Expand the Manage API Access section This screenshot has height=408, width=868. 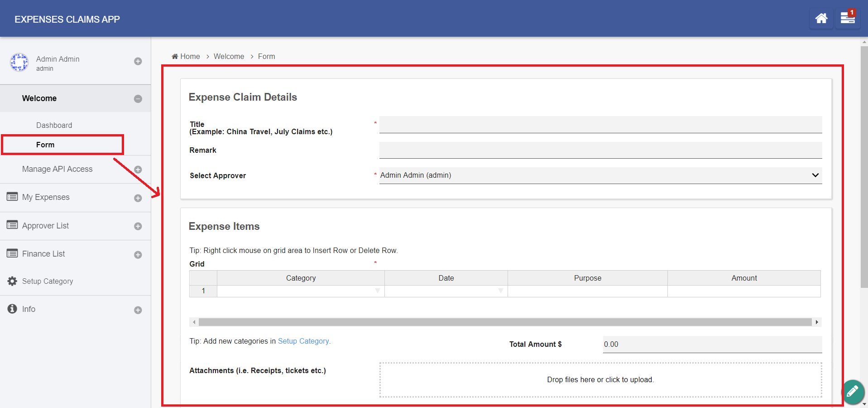(138, 170)
